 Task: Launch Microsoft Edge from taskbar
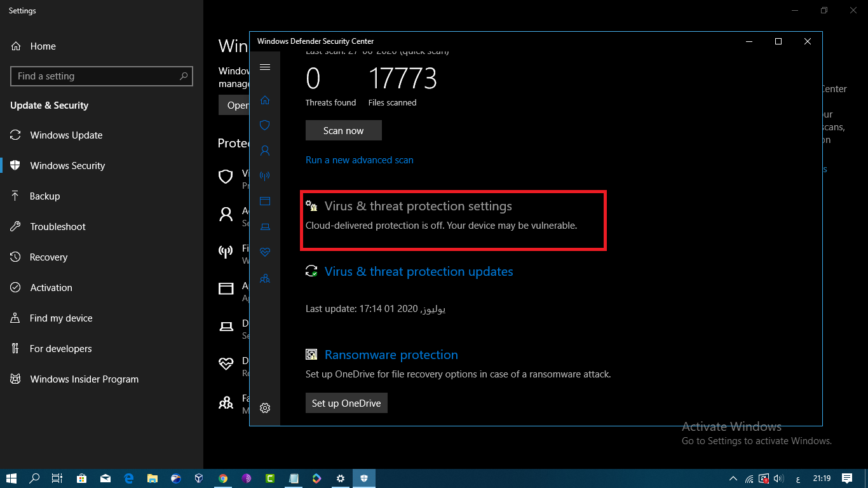click(128, 478)
